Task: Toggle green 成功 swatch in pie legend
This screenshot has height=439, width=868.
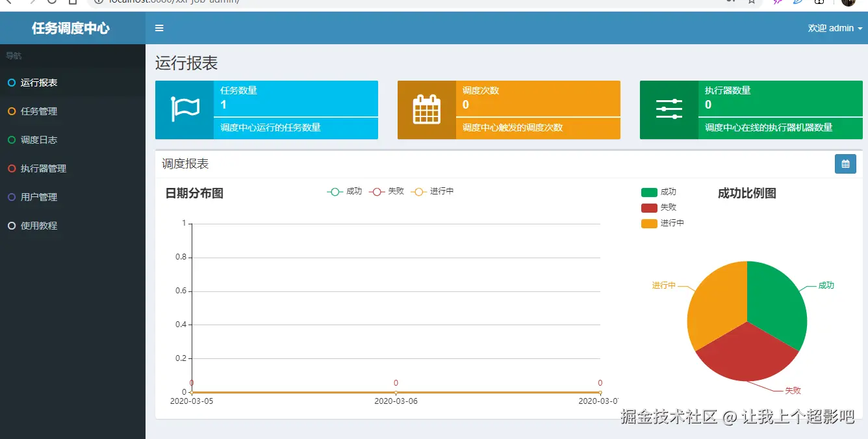Action: click(x=649, y=192)
